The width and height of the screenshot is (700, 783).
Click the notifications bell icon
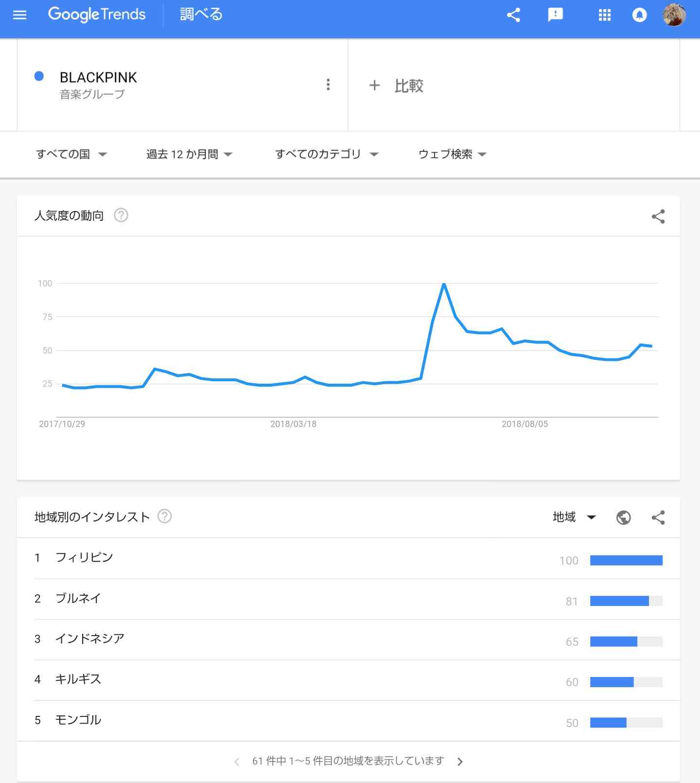pos(639,15)
